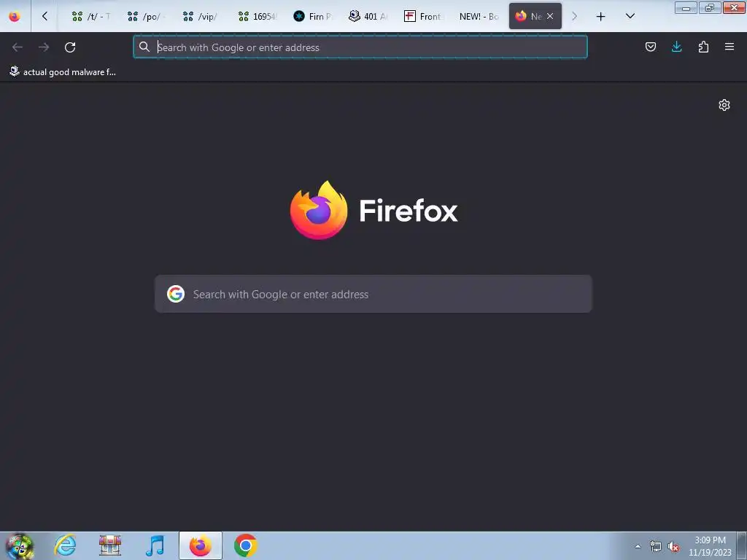Switch to the Firn tab
The image size is (747, 560).
coord(312,16)
